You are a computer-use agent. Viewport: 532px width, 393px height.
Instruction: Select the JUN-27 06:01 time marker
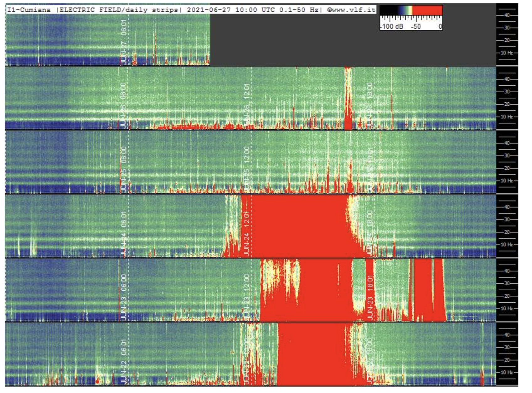click(x=124, y=42)
